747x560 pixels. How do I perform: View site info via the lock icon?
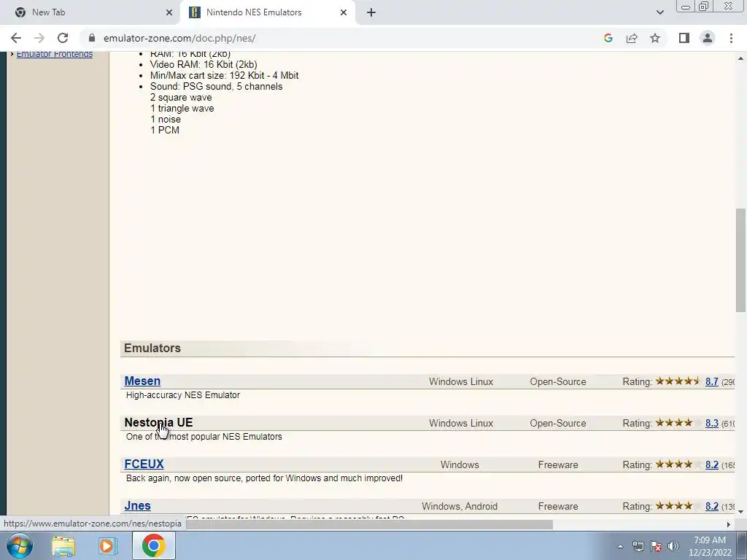click(92, 38)
